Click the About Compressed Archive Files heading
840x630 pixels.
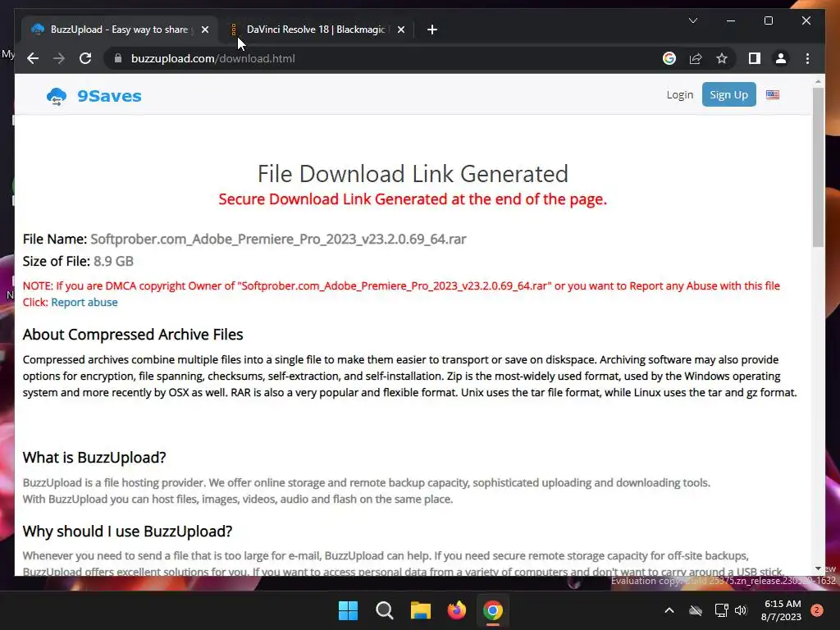(133, 335)
